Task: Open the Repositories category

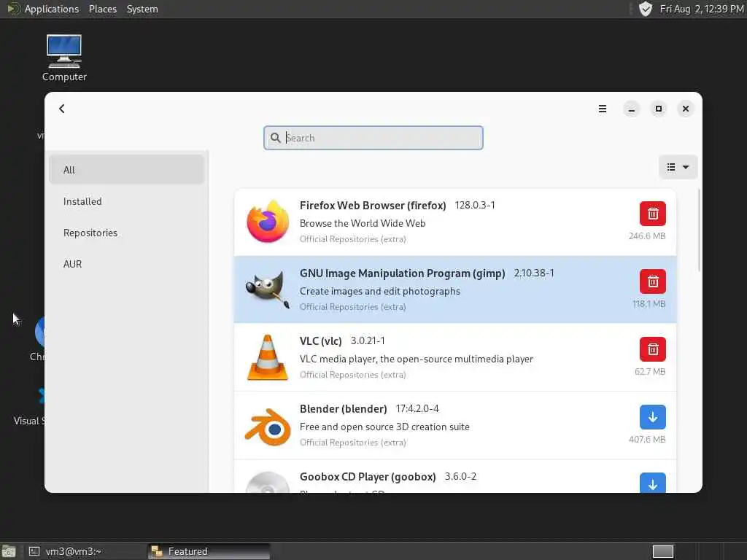Action: pos(126,233)
